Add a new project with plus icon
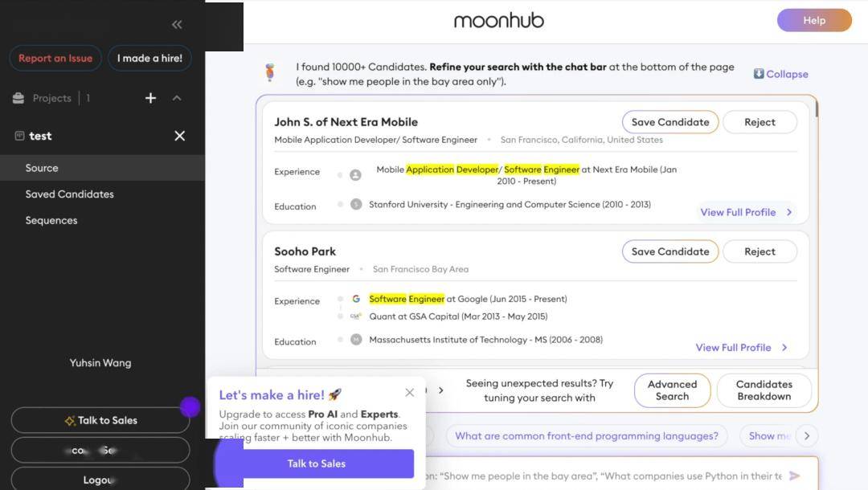The image size is (868, 490). pos(150,98)
